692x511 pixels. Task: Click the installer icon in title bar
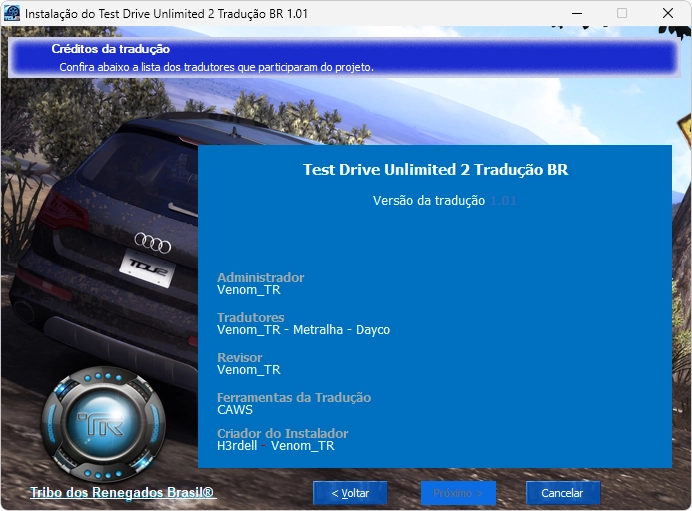pos(12,13)
